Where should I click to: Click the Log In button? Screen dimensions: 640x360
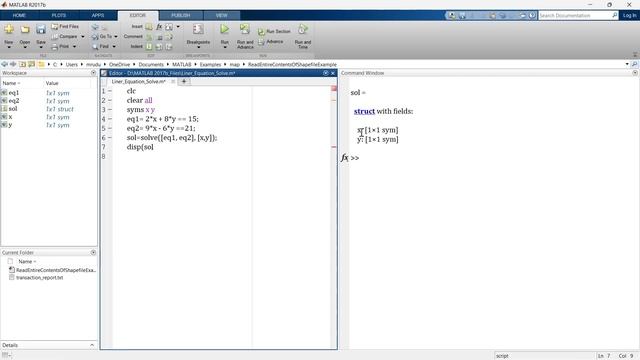pyautogui.click(x=629, y=16)
